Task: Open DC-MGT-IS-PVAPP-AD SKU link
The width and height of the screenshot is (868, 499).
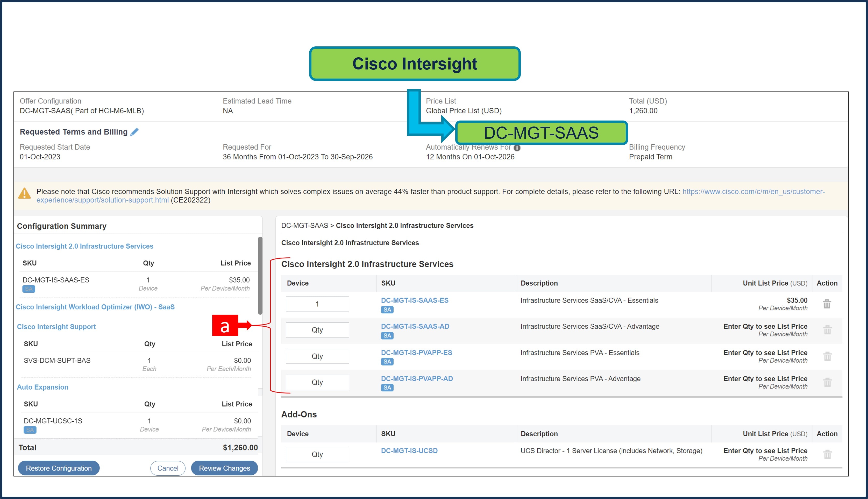Action: click(417, 379)
